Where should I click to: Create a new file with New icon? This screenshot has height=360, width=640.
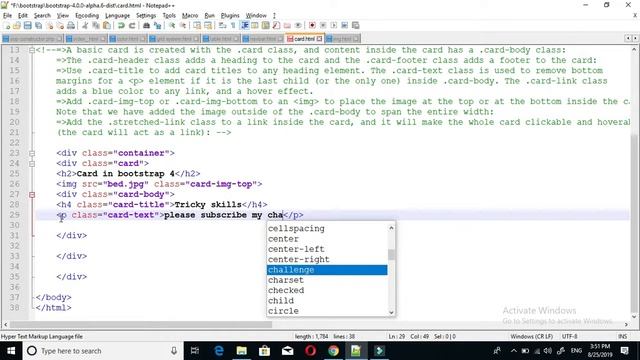(x=7, y=26)
